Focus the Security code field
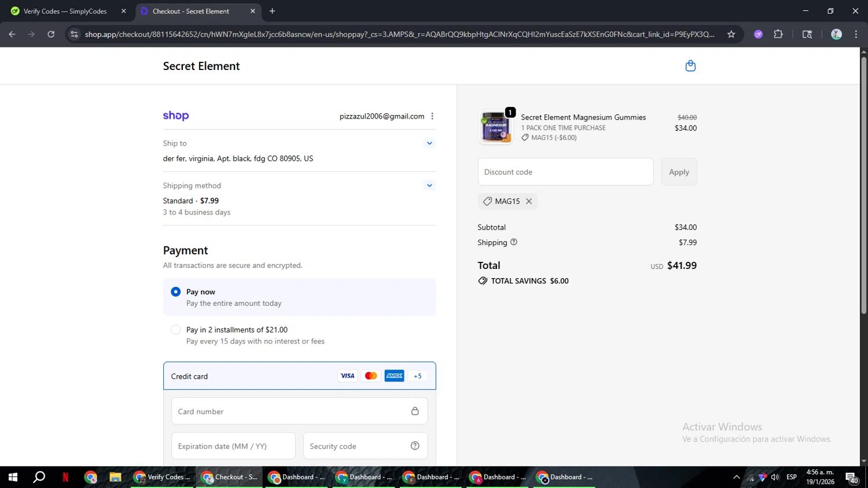This screenshot has height=488, width=868. click(365, 446)
